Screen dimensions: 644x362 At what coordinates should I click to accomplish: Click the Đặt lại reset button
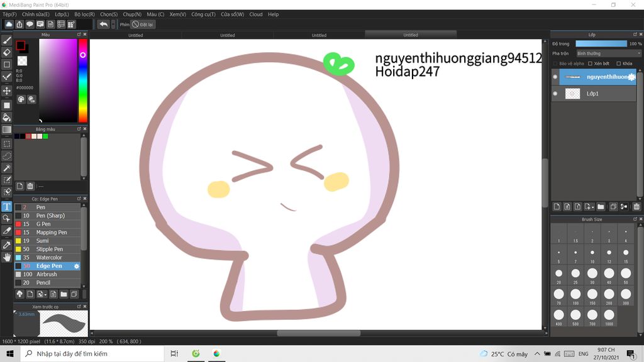pyautogui.click(x=143, y=25)
